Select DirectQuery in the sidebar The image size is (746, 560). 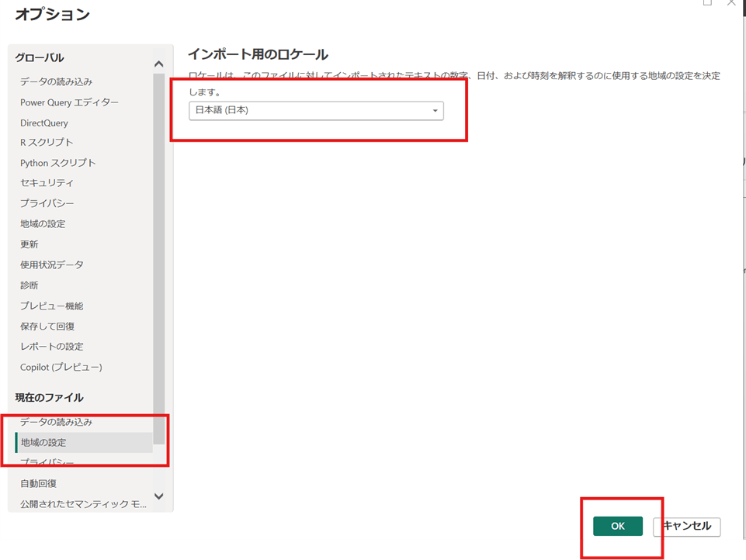[44, 123]
